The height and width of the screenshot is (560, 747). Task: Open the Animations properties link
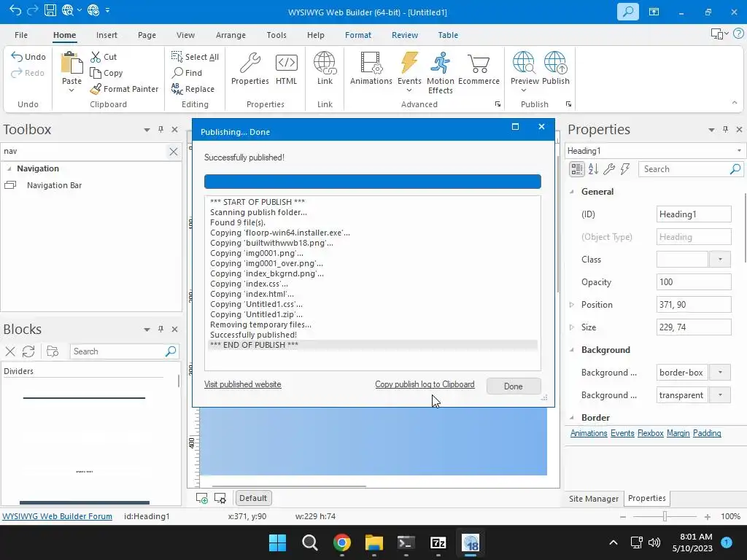[x=589, y=433]
